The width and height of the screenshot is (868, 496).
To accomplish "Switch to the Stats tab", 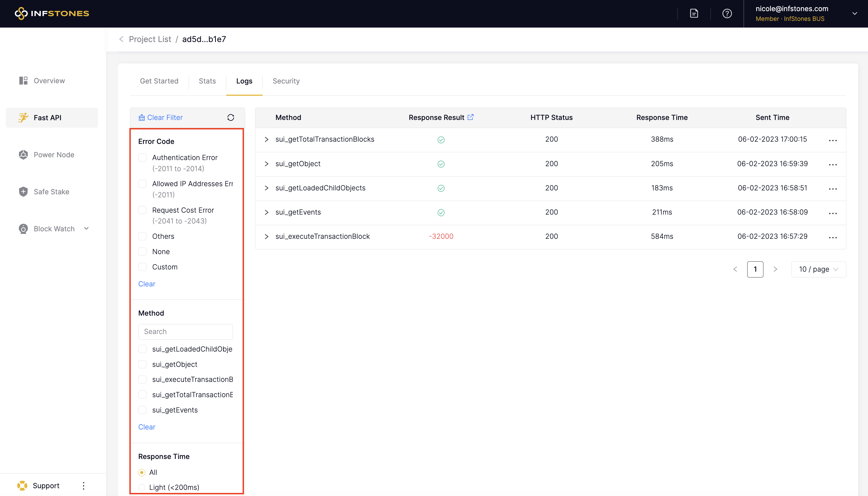I will coord(207,81).
